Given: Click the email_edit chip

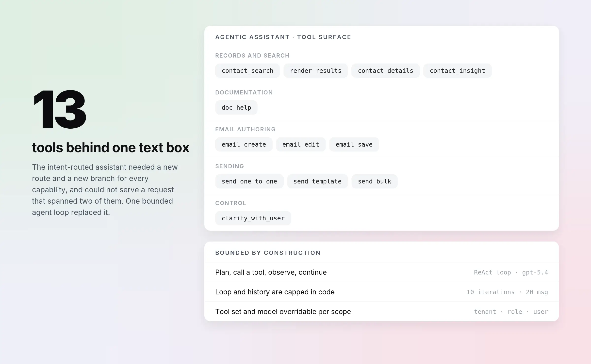Looking at the screenshot, I should click(x=301, y=144).
